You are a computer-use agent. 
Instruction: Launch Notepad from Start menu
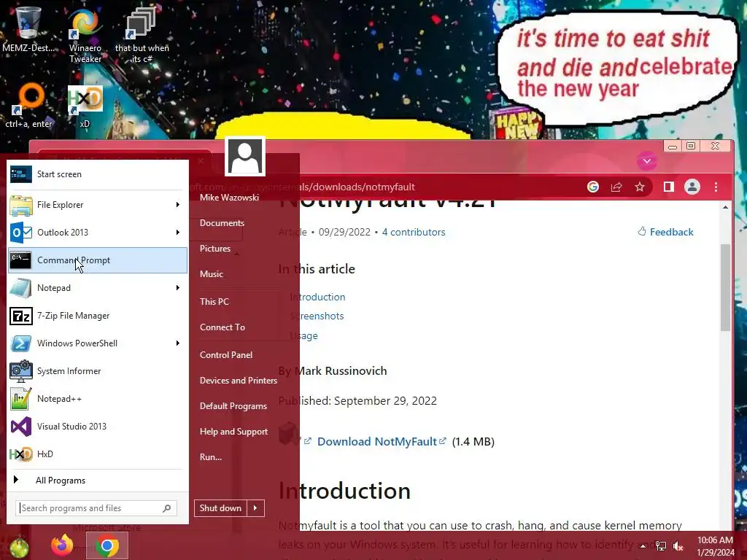pos(98,287)
